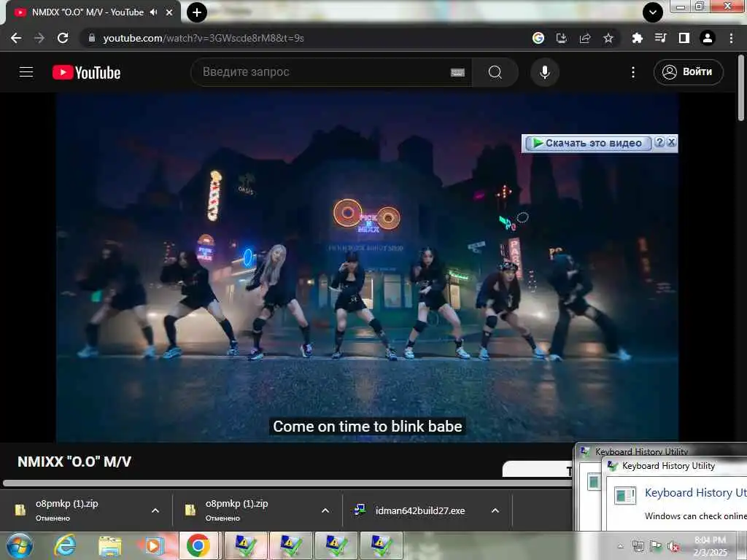
Task: Click the muted volume tray icon
Action: coord(673,547)
